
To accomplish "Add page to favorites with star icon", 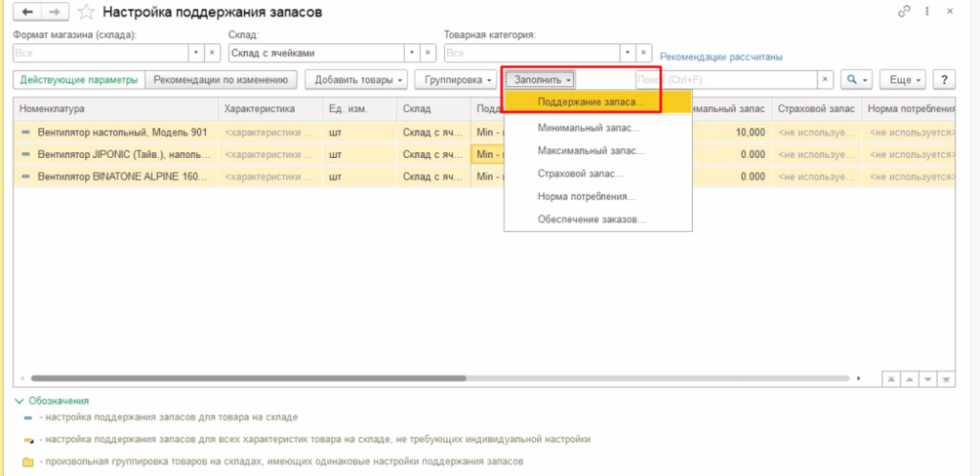I will [x=85, y=12].
